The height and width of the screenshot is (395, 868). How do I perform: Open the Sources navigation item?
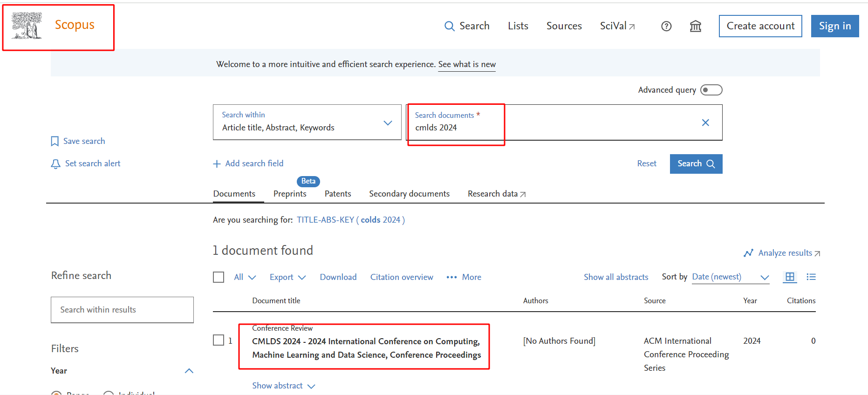coord(564,26)
